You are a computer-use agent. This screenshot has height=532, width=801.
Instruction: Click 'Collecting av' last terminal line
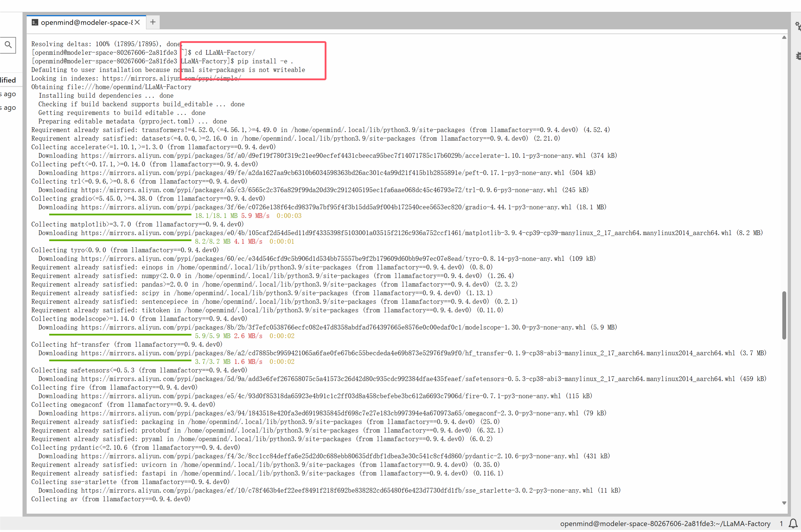111,499
